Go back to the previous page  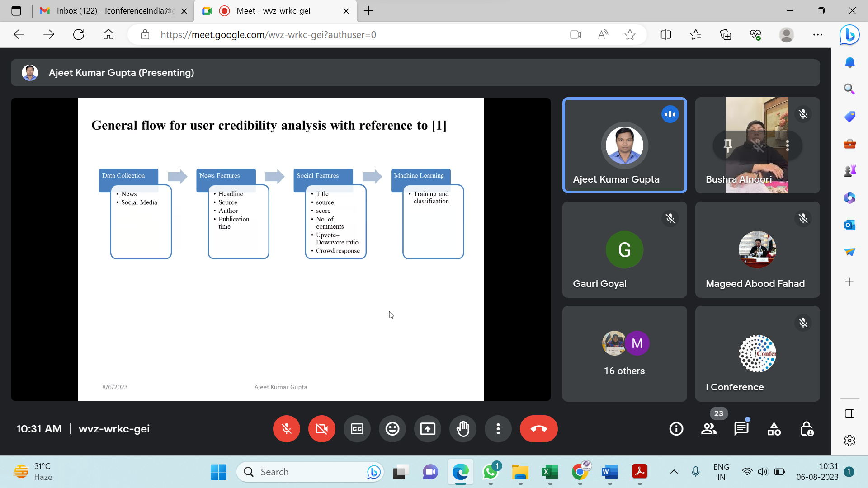[19, 34]
